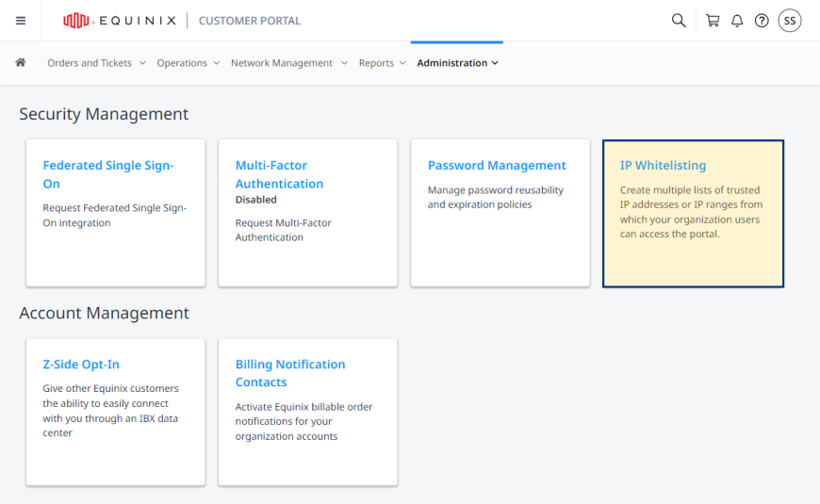Open Z-Side Opt-In link
Screen dimensions: 820x504
pos(81,364)
